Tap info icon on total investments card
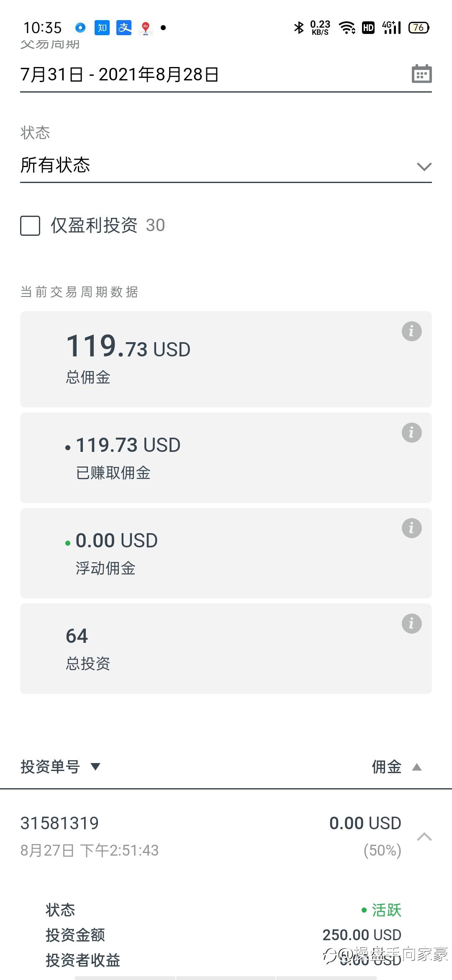This screenshot has width=452, height=980. (411, 624)
